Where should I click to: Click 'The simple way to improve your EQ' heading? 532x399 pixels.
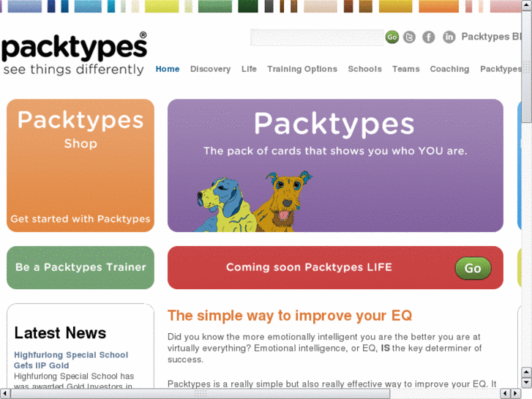290,316
